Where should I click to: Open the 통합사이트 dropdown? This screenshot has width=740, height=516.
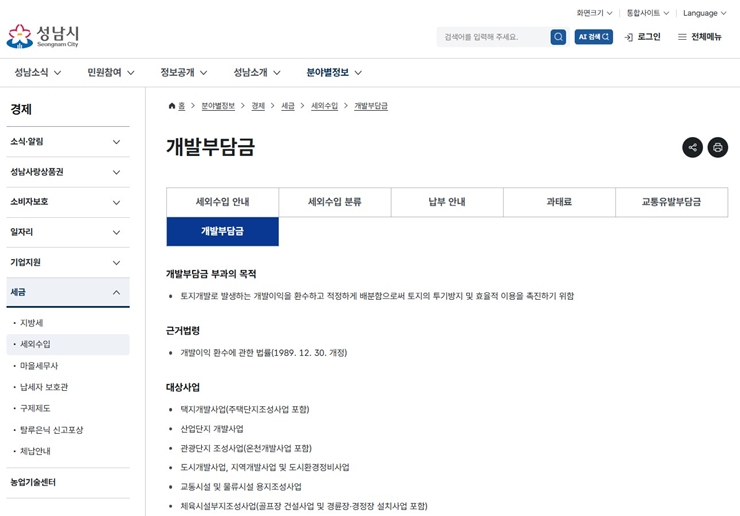point(648,13)
